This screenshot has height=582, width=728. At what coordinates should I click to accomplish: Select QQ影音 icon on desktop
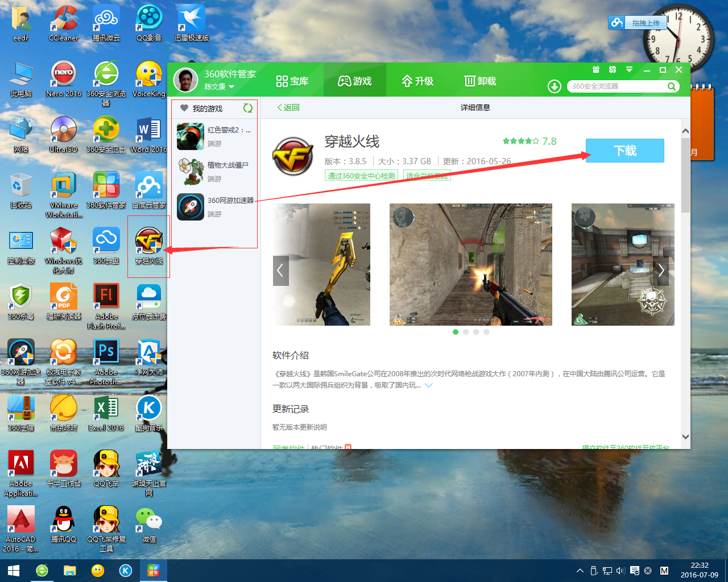[149, 24]
